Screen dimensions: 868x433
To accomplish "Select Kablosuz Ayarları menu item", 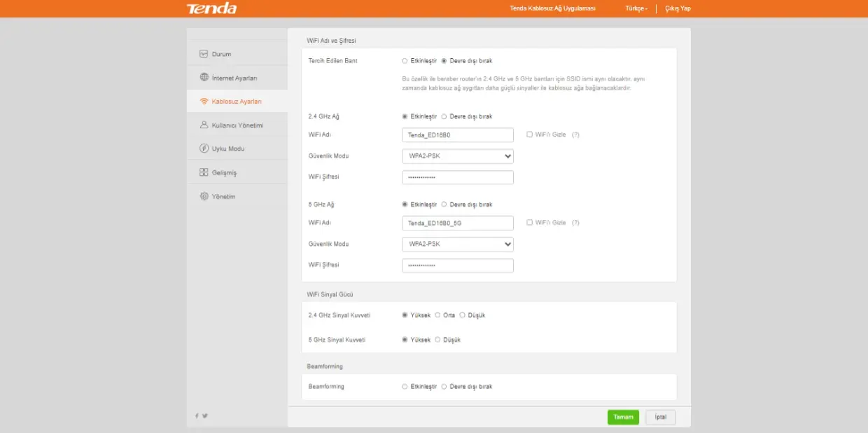I will pos(237,102).
